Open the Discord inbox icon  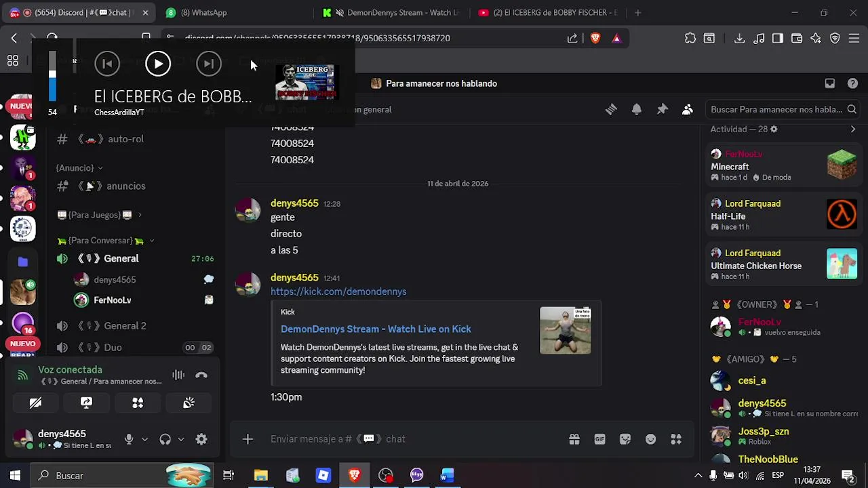pyautogui.click(x=829, y=83)
